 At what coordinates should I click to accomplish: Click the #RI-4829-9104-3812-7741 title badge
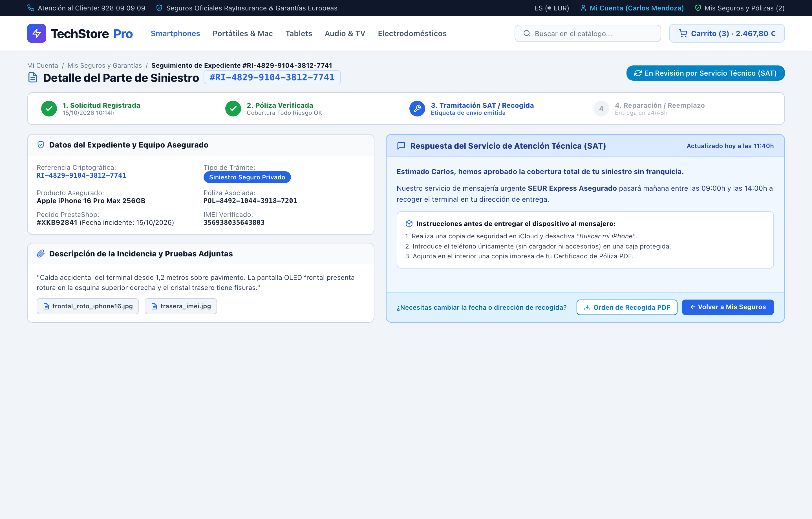pos(272,77)
